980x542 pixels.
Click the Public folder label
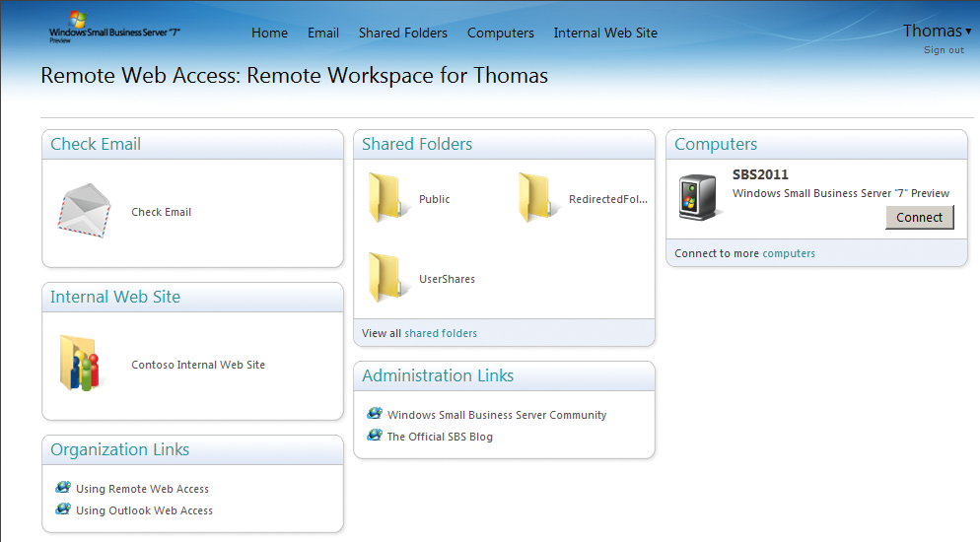(435, 199)
